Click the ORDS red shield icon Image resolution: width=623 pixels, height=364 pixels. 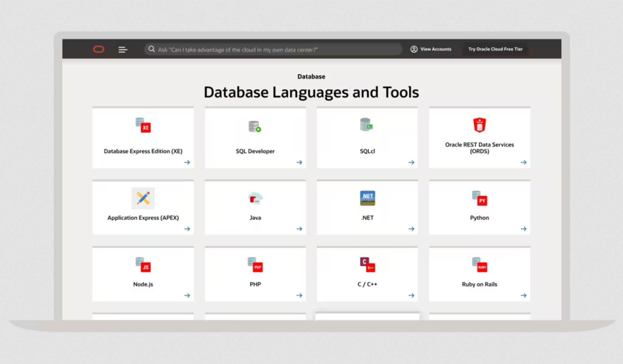tap(479, 125)
